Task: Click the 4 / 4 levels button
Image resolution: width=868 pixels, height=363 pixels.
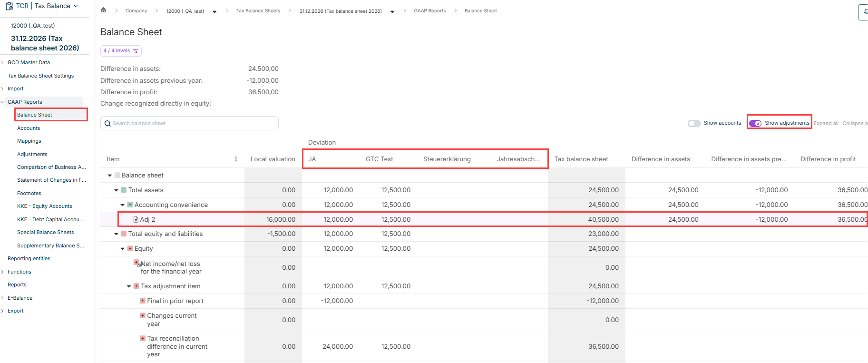Action: [x=121, y=50]
